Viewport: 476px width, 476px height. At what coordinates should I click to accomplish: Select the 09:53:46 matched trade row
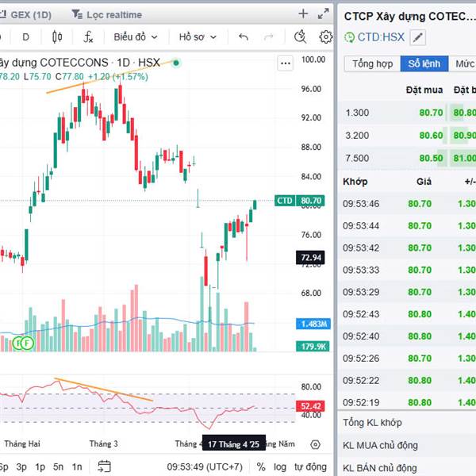pyautogui.click(x=407, y=204)
